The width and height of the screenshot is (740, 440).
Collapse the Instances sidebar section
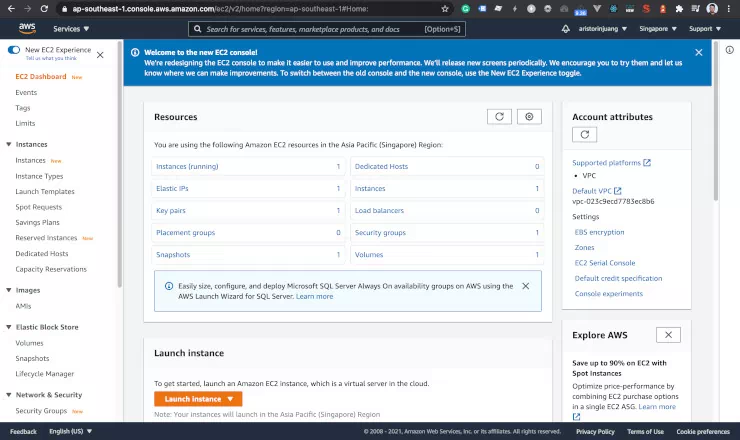(x=8, y=144)
